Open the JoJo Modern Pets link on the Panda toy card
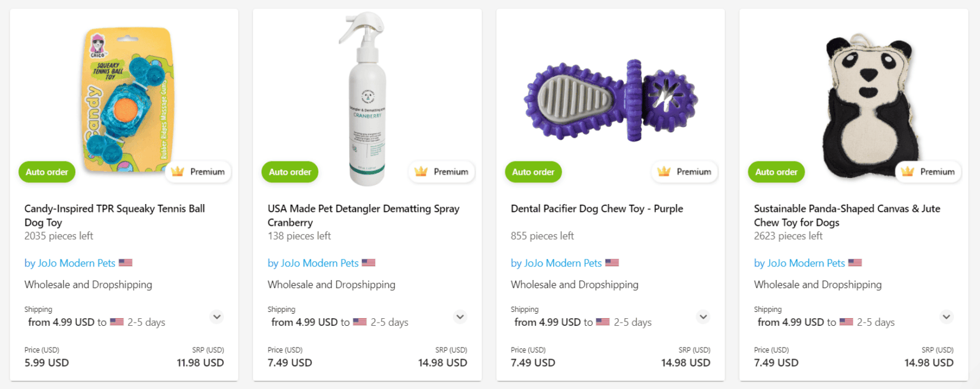The width and height of the screenshot is (980, 389). [799, 263]
